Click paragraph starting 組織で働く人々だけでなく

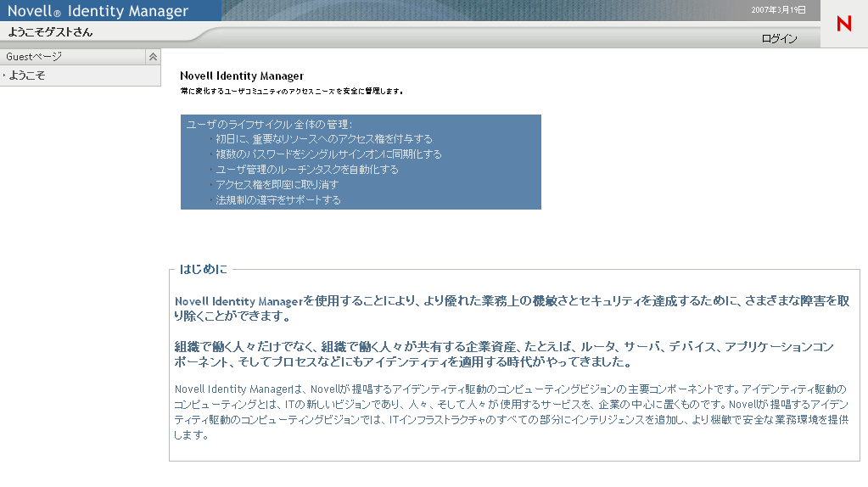coord(504,354)
